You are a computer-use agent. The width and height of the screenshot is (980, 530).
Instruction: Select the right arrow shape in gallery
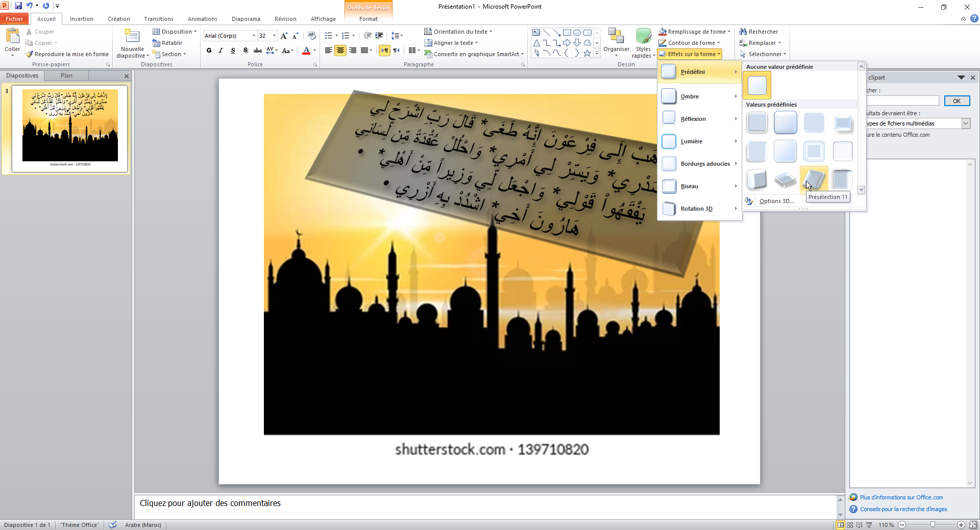pyautogui.click(x=567, y=43)
